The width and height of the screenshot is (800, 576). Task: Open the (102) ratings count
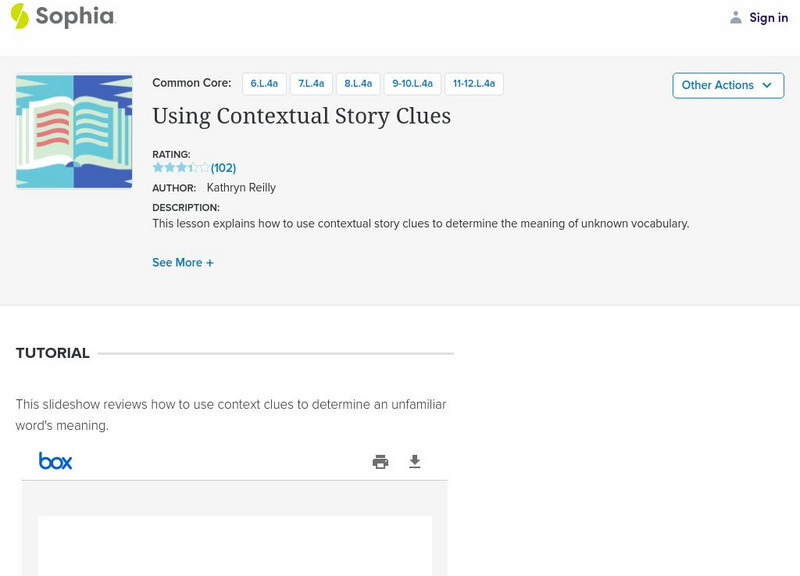[x=223, y=168]
